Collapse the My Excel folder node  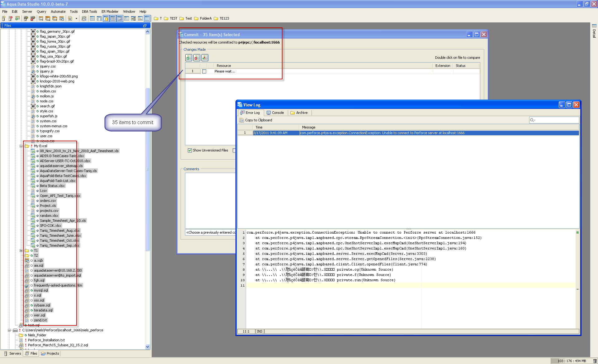pos(21,146)
